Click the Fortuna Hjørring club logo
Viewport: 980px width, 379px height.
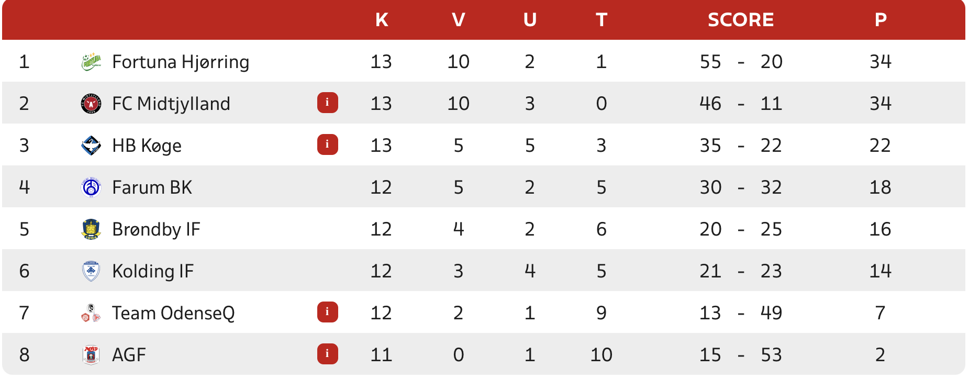coord(91,62)
